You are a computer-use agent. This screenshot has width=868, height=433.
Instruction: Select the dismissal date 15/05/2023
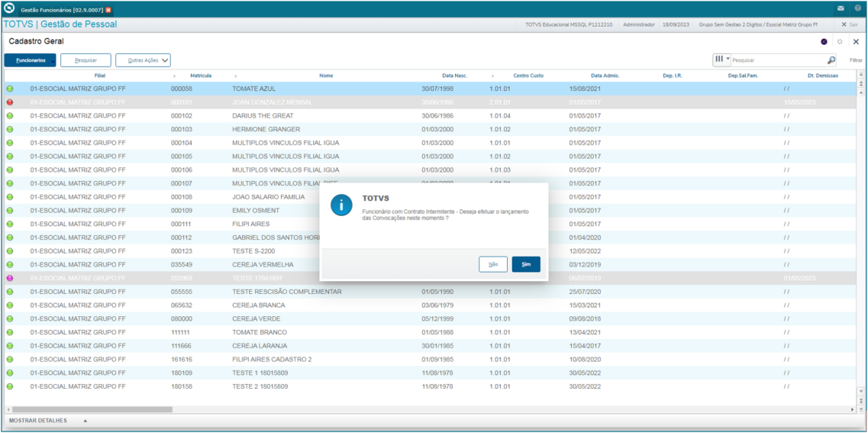click(x=801, y=102)
